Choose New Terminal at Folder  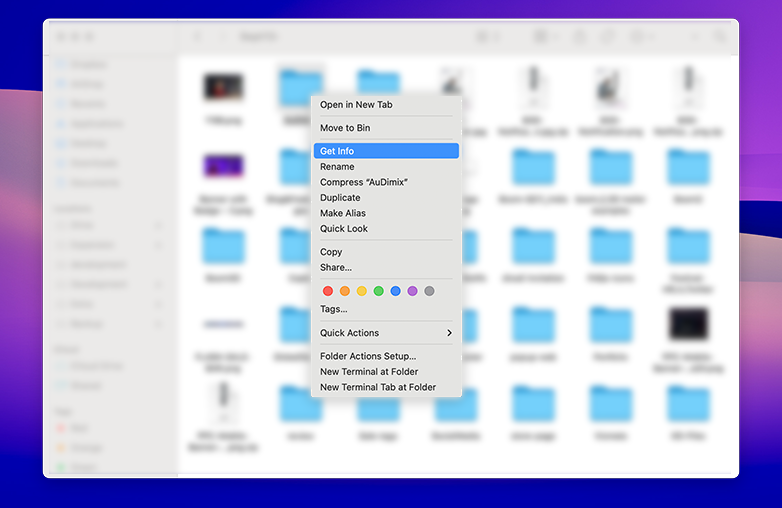[x=386, y=371]
